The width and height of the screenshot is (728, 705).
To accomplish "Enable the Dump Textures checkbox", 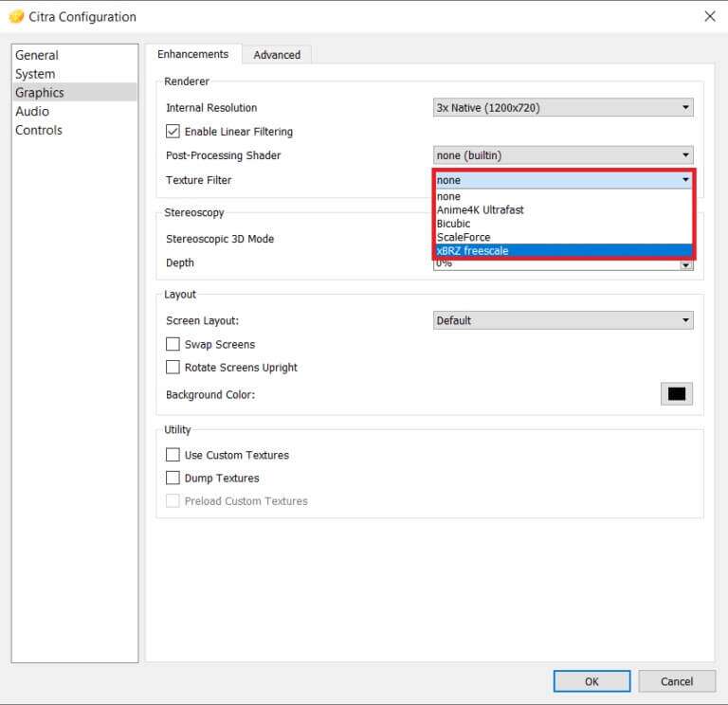I will click(173, 478).
